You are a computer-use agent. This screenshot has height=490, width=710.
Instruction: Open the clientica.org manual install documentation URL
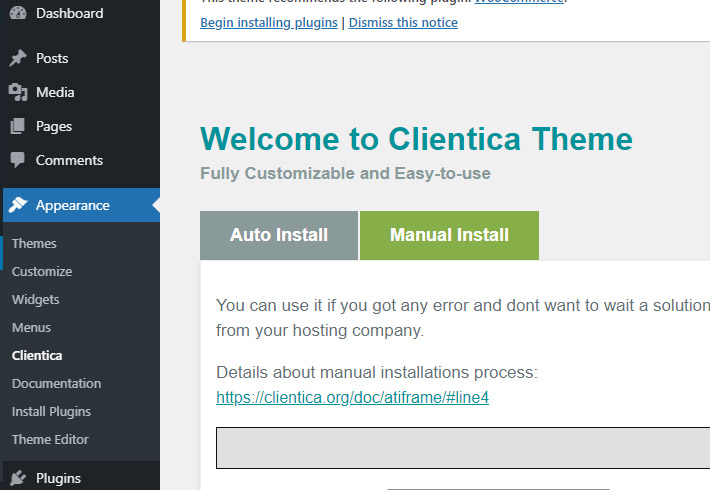pyautogui.click(x=352, y=398)
